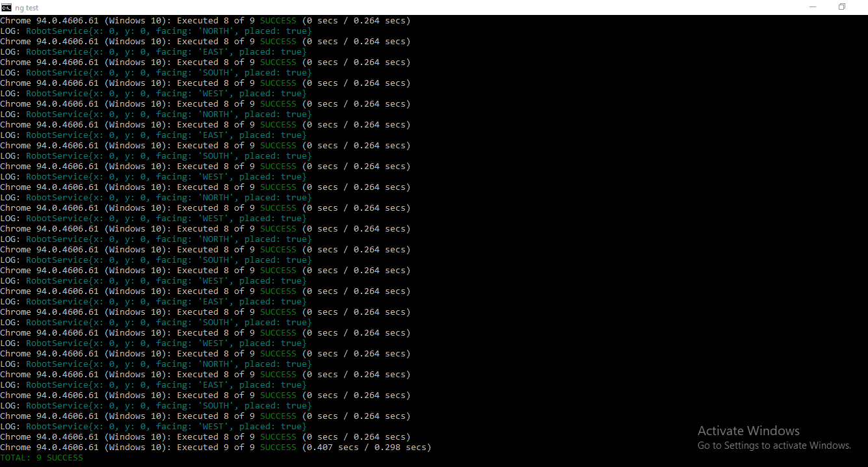Image resolution: width=868 pixels, height=467 pixels.
Task: Click the "ng test" window title
Action: click(27, 8)
